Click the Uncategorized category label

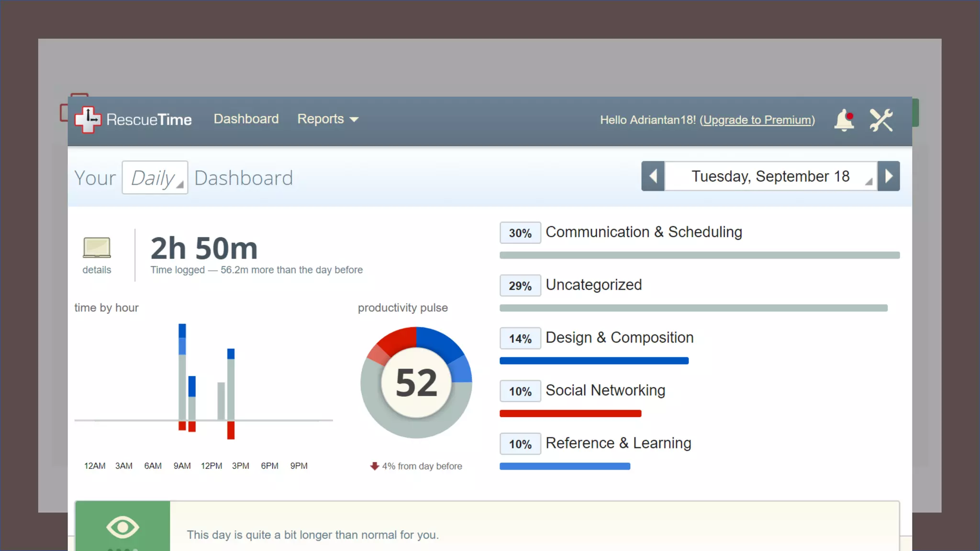pyautogui.click(x=593, y=285)
